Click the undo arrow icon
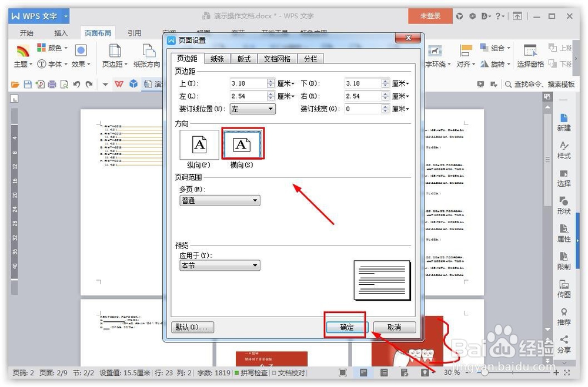This screenshot has height=387, width=588. coord(76,85)
